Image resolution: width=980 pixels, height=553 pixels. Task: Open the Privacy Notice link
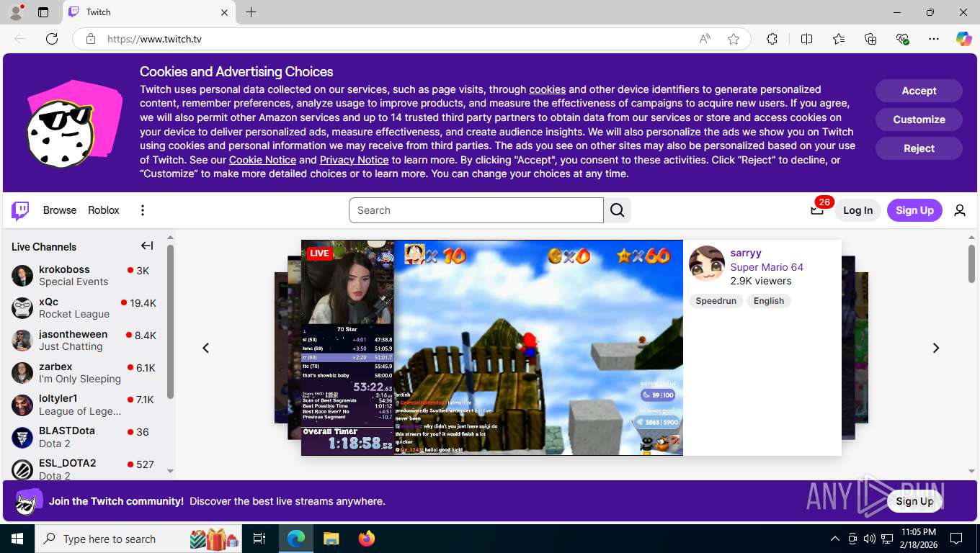click(354, 160)
